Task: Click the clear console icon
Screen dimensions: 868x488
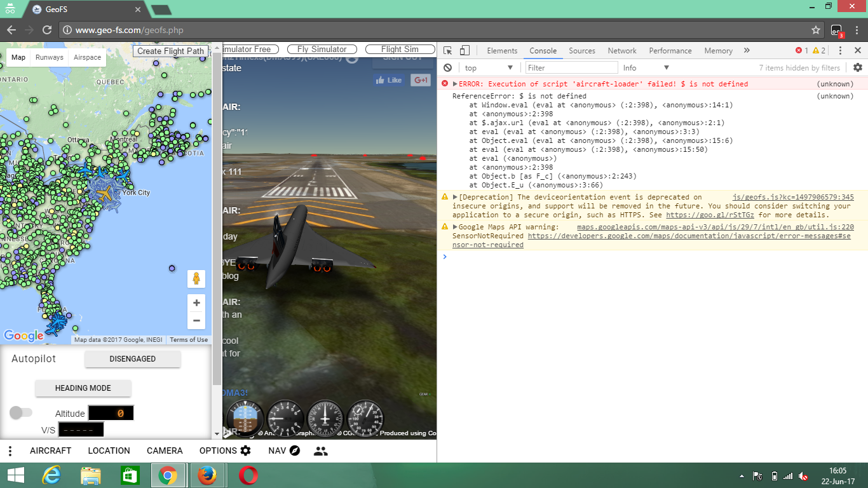Action: pos(449,67)
